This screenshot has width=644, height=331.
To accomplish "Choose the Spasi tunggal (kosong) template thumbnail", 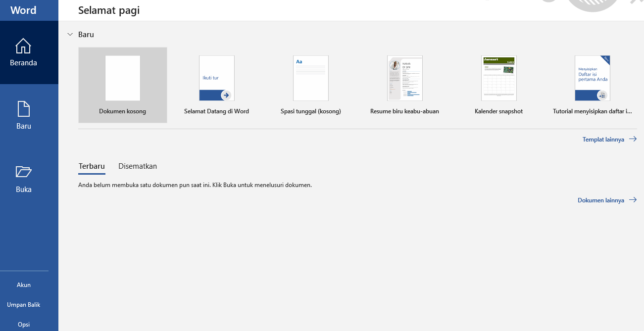I will click(x=311, y=78).
